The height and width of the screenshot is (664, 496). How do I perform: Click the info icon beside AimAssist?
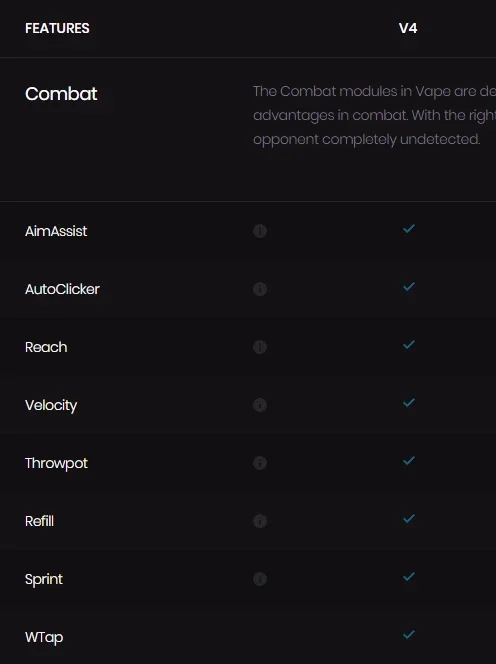260,231
